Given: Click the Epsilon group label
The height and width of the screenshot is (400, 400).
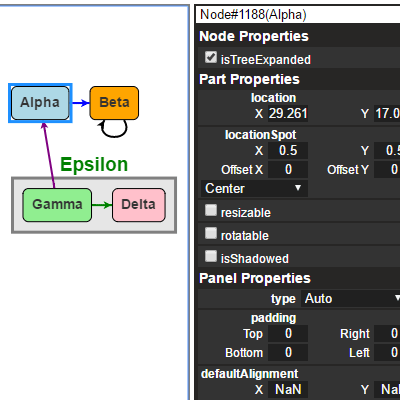Looking at the screenshot, I should 94,165.
